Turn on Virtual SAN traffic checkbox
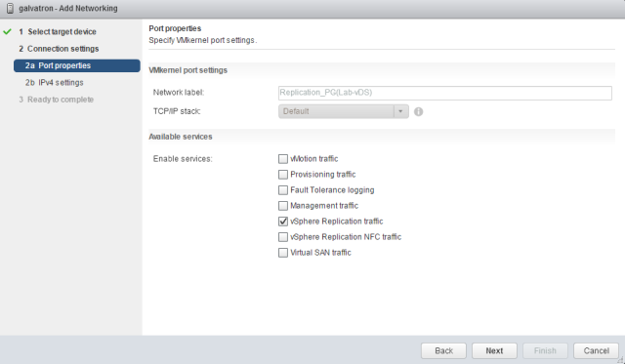 (282, 253)
